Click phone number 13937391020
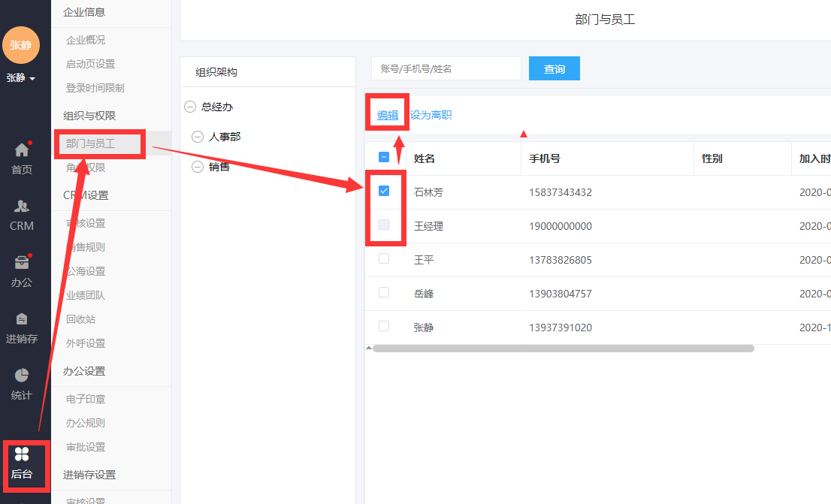Viewport: 831px width, 504px height. tap(561, 327)
